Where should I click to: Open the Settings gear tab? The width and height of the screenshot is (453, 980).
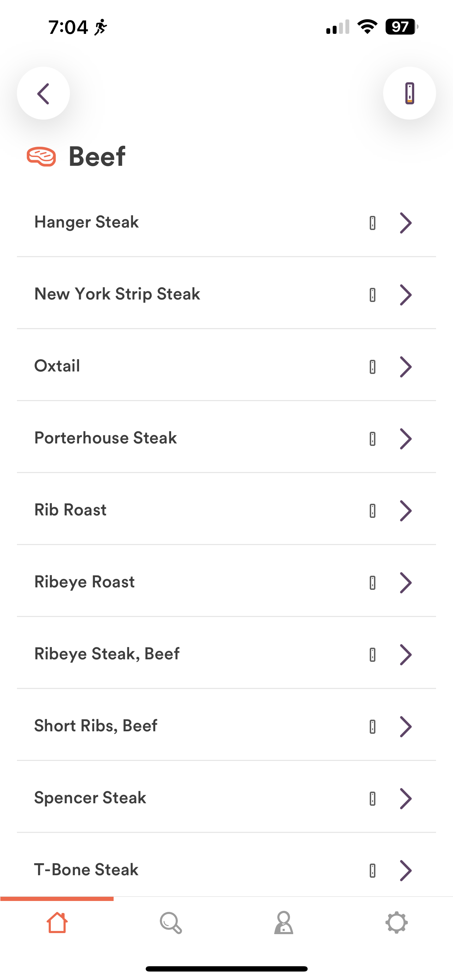(x=396, y=922)
